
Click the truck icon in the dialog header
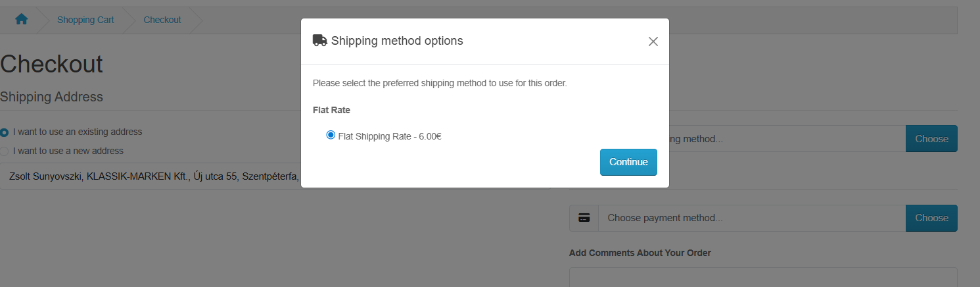[319, 40]
